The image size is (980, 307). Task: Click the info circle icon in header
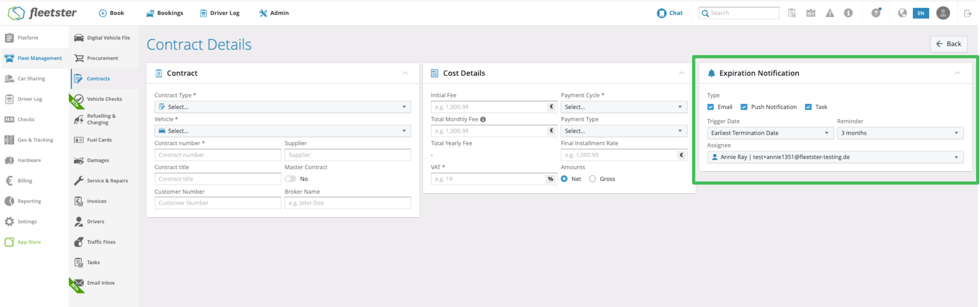point(848,13)
